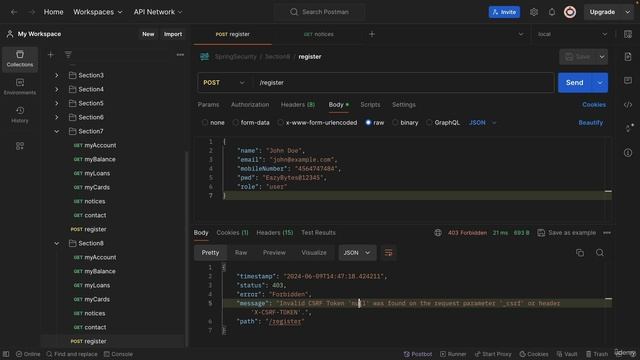Collapse the Section7 folder
This screenshot has width=640, height=360.
point(57,131)
